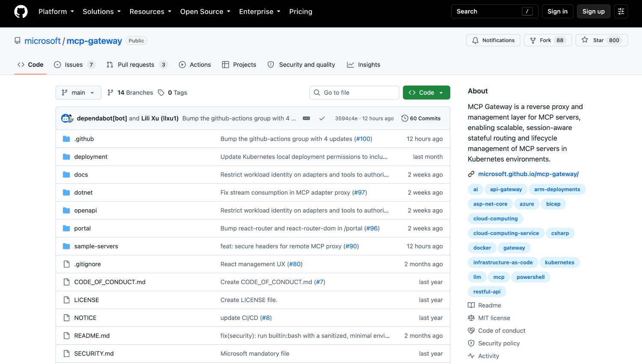Select the docker topic tag
Image resolution: width=642 pixels, height=364 pixels.
[x=482, y=248]
